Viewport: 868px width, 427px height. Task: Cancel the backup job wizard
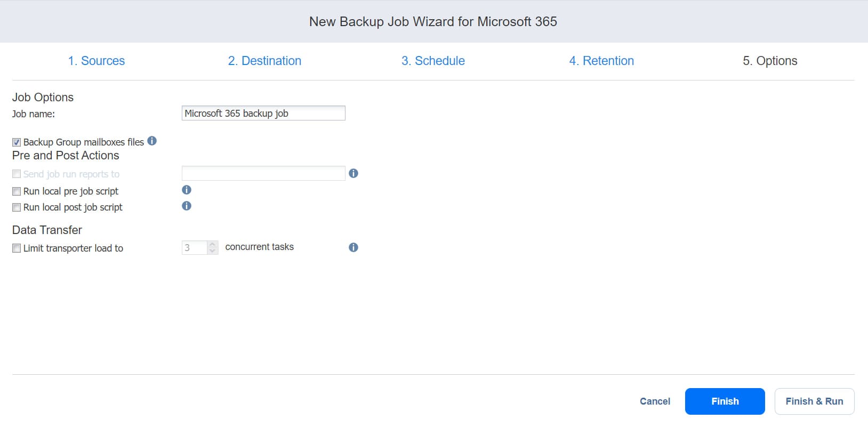655,401
